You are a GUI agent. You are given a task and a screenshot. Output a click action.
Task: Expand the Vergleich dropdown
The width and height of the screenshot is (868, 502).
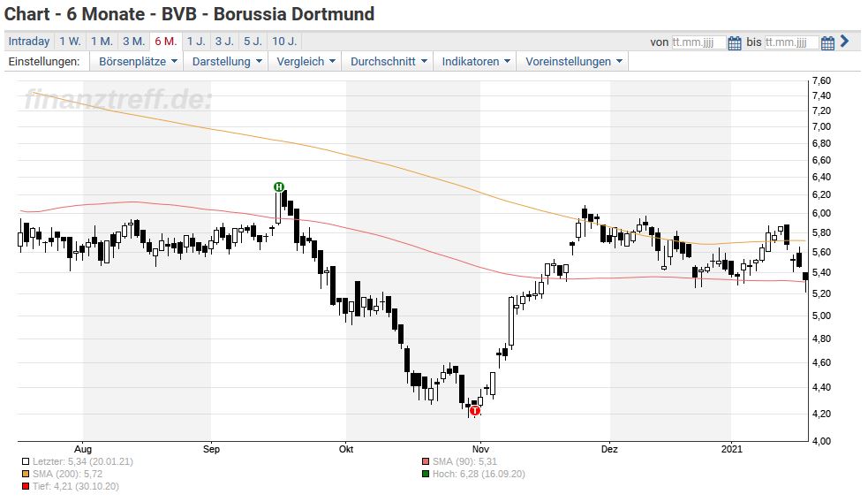[306, 62]
